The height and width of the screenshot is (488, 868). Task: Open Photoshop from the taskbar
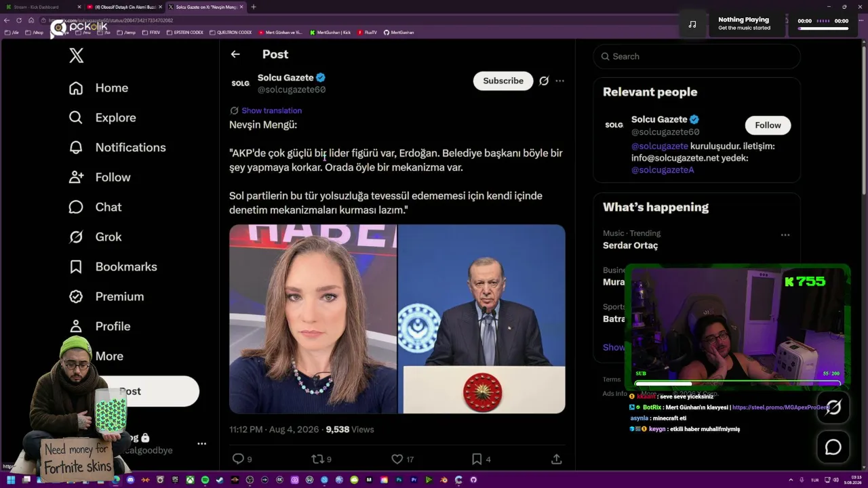399,480
